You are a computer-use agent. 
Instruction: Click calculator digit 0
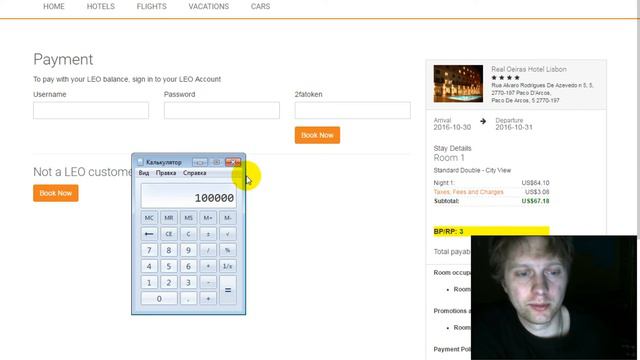159,298
